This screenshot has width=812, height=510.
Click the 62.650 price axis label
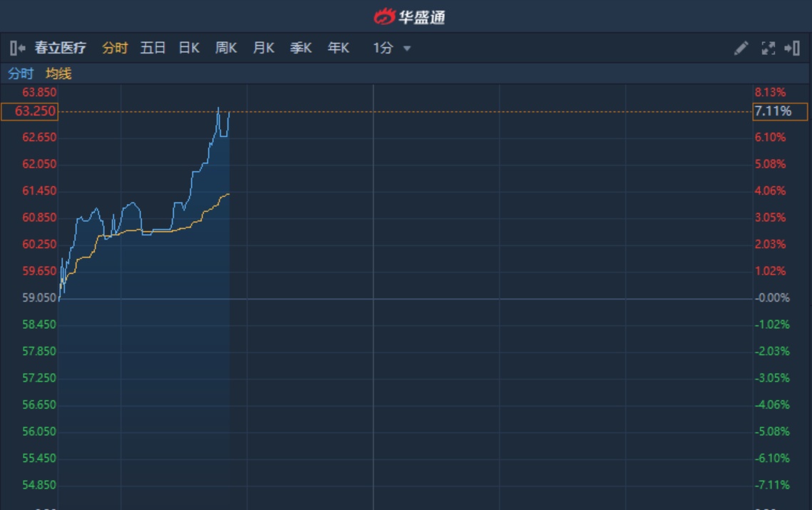pos(39,138)
